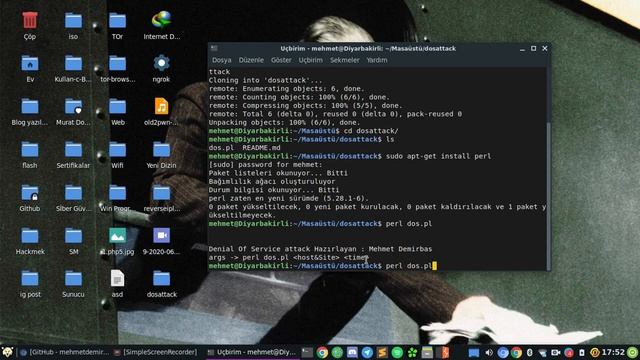The image size is (640, 360).
Task: Launch Chrome from taskbar launcher
Action: pos(322,352)
